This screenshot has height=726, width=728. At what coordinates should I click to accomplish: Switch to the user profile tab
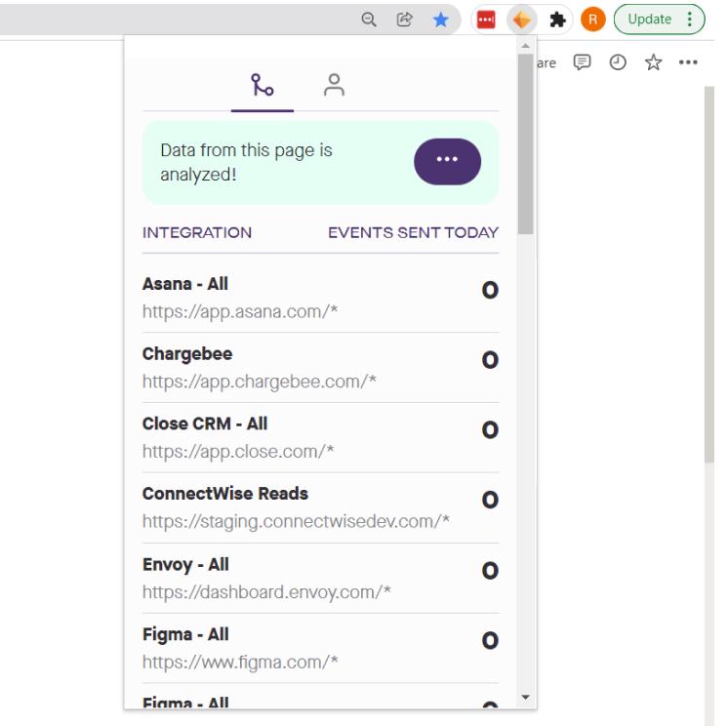pyautogui.click(x=334, y=86)
